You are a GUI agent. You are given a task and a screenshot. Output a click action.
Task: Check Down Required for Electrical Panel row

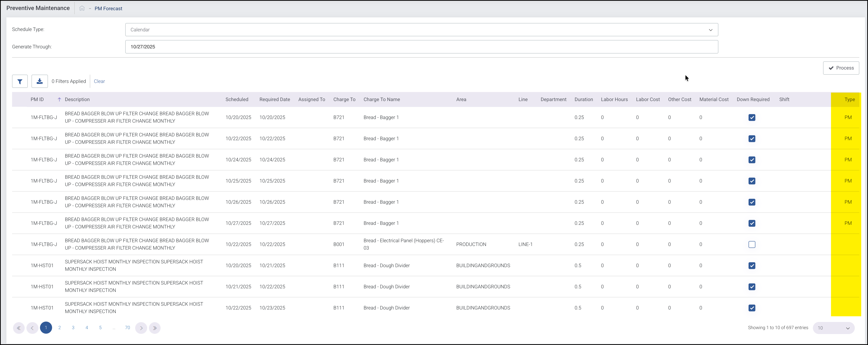point(752,244)
